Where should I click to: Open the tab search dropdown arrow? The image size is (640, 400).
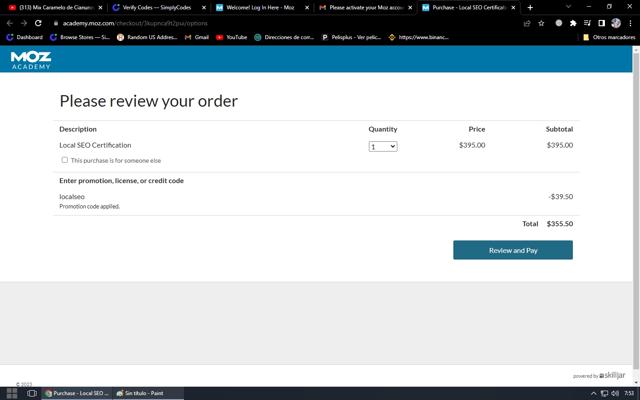[568, 7]
